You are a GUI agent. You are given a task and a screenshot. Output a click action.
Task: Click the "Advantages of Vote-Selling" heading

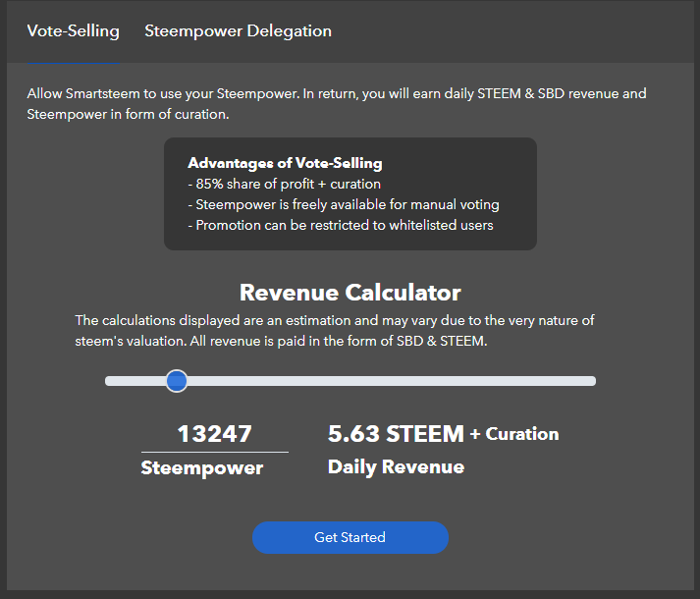pyautogui.click(x=285, y=163)
